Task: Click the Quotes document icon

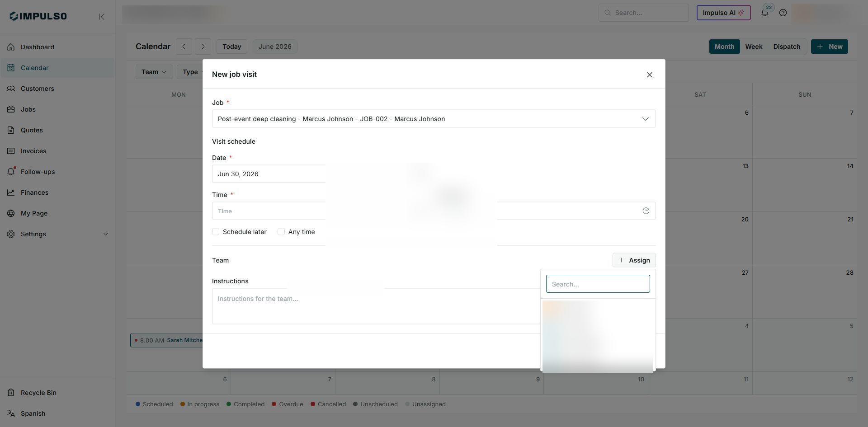Action: (11, 130)
